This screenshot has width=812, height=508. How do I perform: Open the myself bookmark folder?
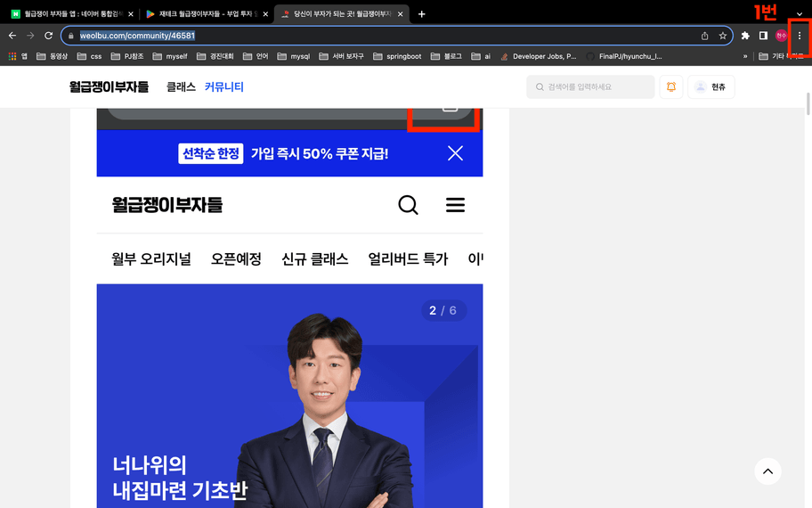pos(170,56)
